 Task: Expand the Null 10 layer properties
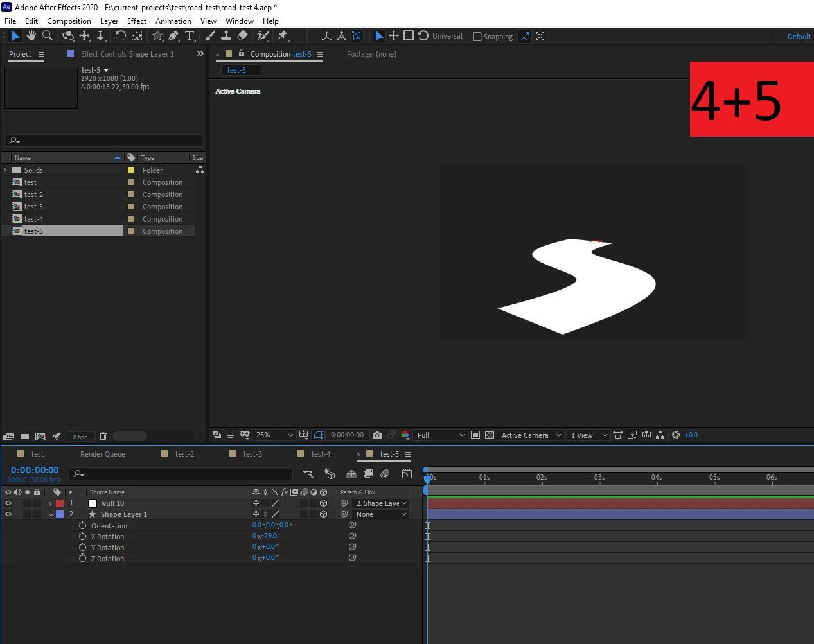coord(50,503)
